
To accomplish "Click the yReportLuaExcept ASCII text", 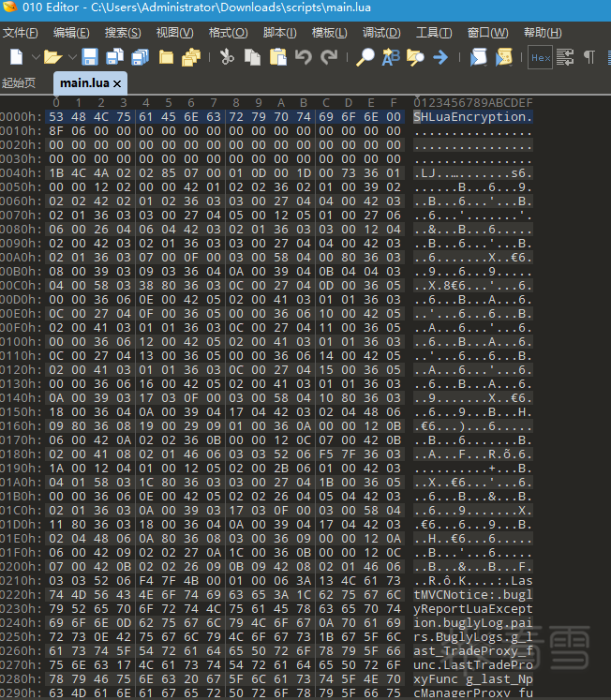I will click(473, 609).
